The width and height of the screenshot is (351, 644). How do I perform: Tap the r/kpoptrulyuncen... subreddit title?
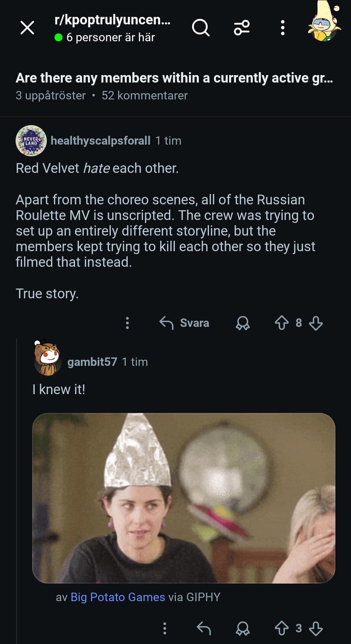coord(112,20)
